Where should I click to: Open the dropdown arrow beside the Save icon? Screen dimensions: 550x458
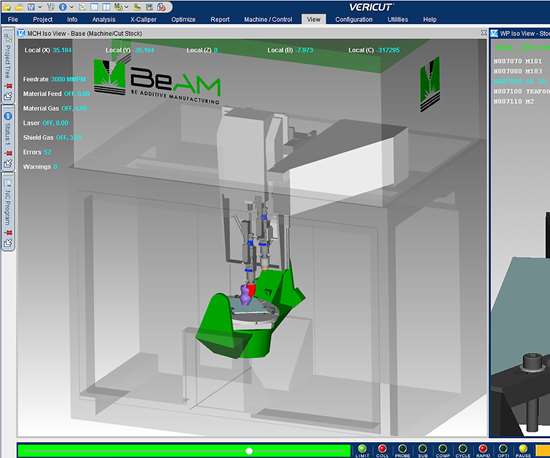pos(40,7)
